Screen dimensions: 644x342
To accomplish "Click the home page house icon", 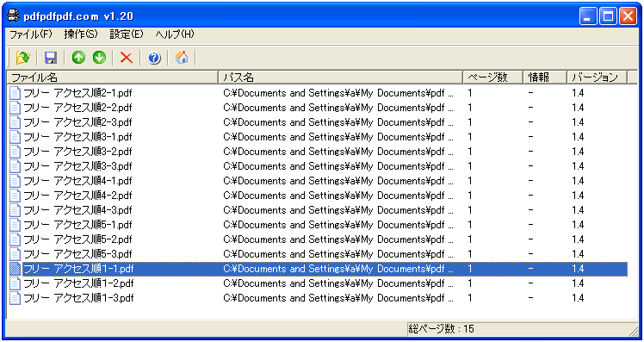I will pos(182,58).
